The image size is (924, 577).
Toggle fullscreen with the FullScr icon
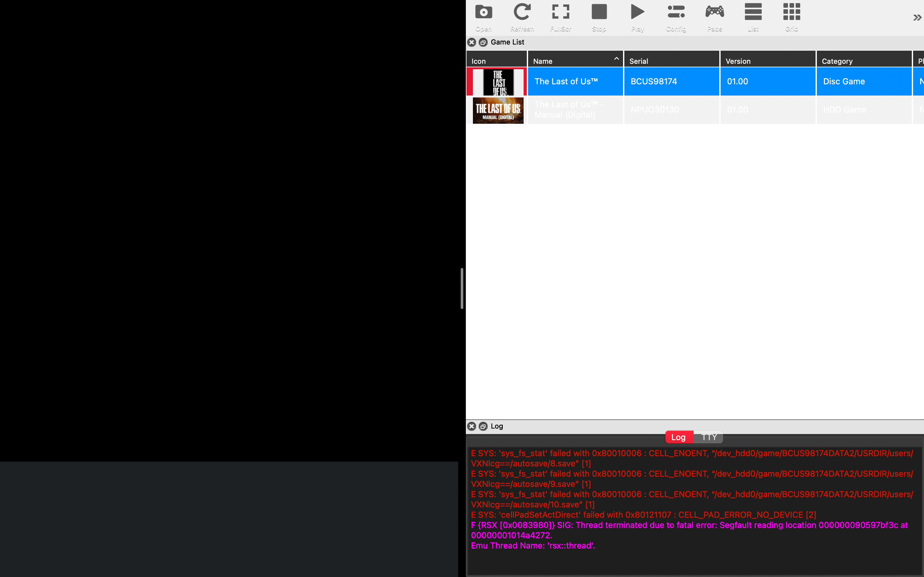pos(560,17)
